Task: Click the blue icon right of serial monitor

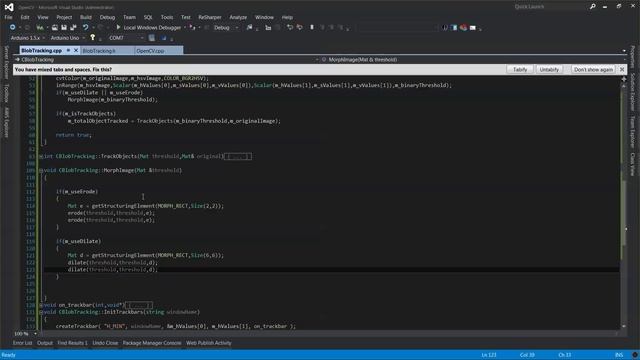Action: click(x=164, y=38)
